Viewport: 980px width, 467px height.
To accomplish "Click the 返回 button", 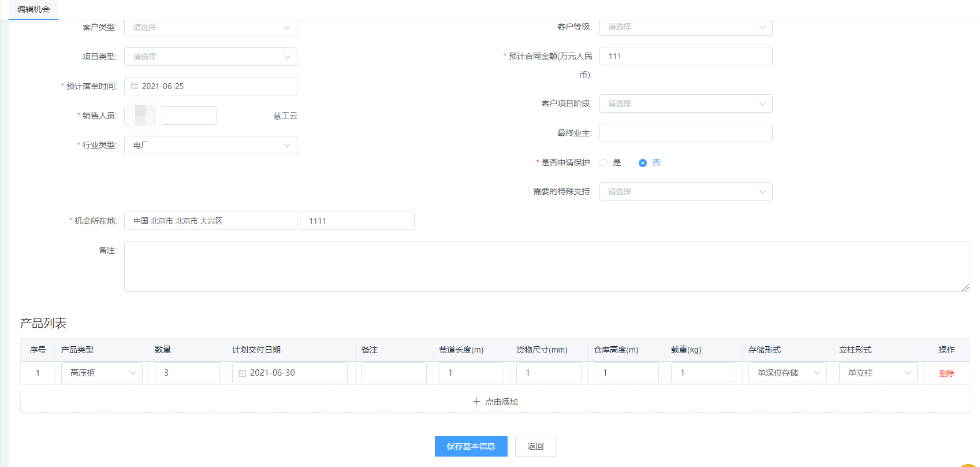I will pos(535,446).
